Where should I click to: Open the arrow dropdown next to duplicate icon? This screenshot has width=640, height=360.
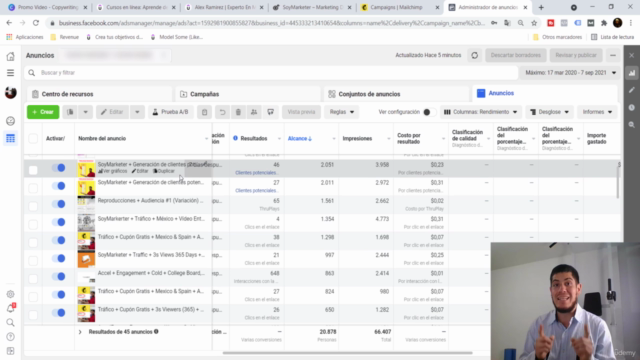(85, 112)
